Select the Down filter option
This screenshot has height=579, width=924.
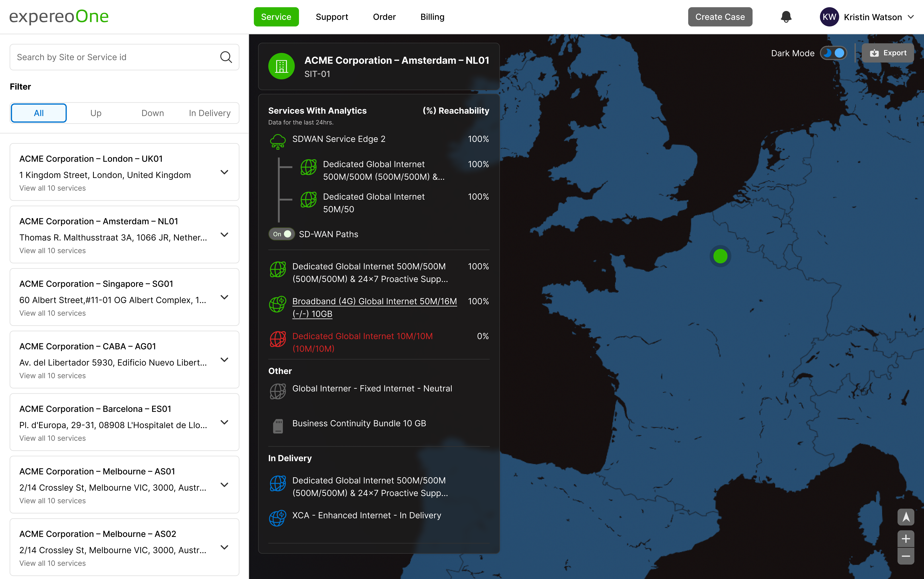(x=152, y=113)
